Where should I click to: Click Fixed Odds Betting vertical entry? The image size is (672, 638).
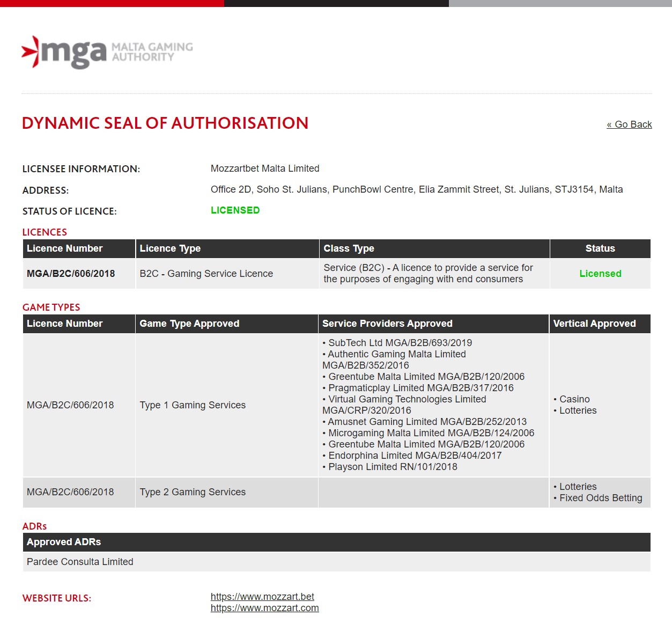pyautogui.click(x=598, y=498)
